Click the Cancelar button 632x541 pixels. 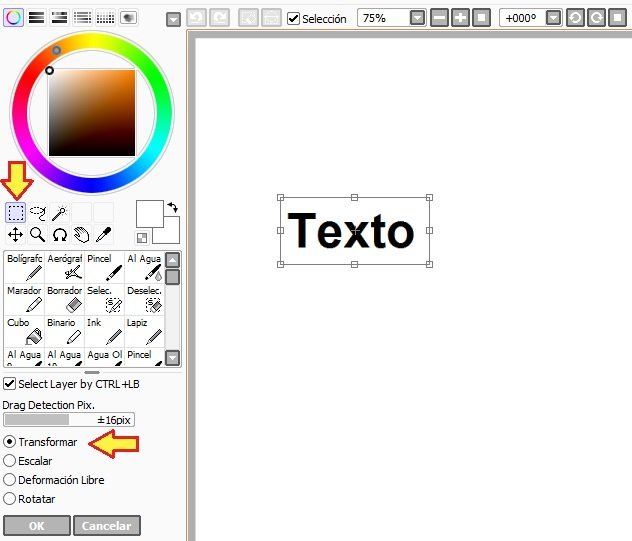tap(108, 525)
